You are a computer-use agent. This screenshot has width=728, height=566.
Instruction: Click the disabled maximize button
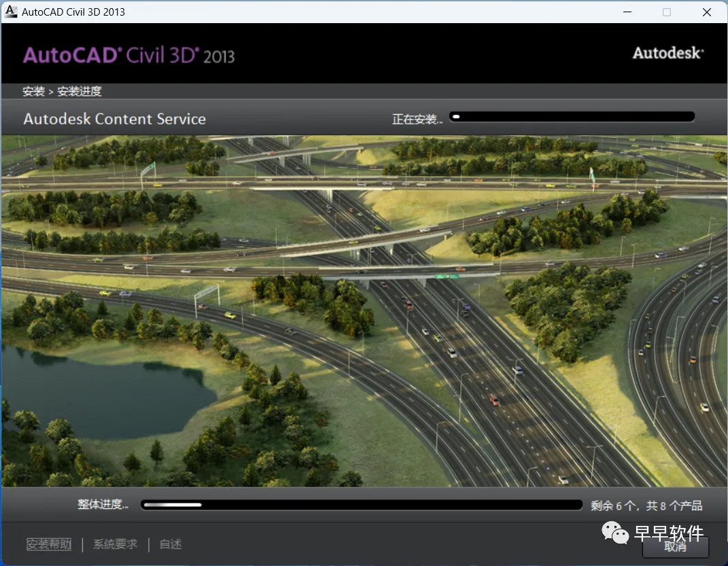[667, 12]
